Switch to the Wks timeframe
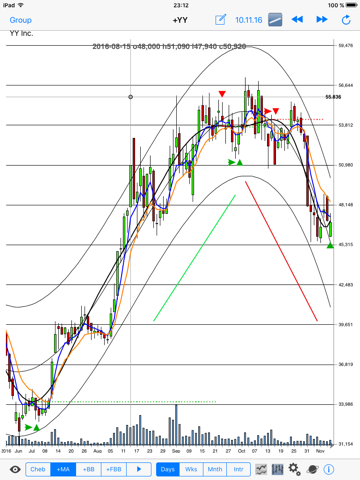The width and height of the screenshot is (360, 480). (191, 469)
